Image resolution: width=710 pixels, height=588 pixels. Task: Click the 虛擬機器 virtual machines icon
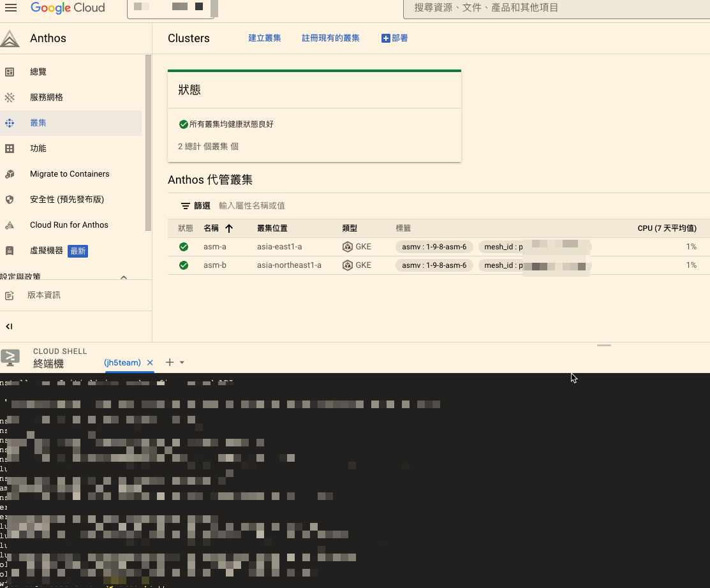coord(10,251)
